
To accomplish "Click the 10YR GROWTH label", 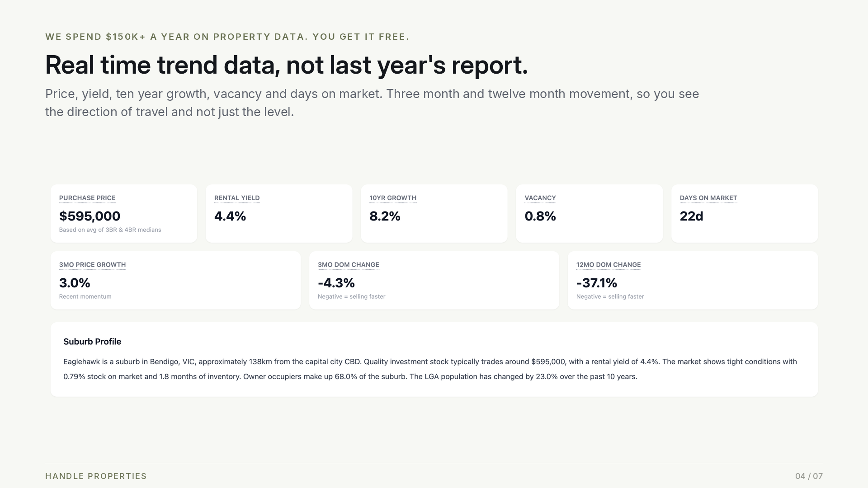I will tap(393, 198).
